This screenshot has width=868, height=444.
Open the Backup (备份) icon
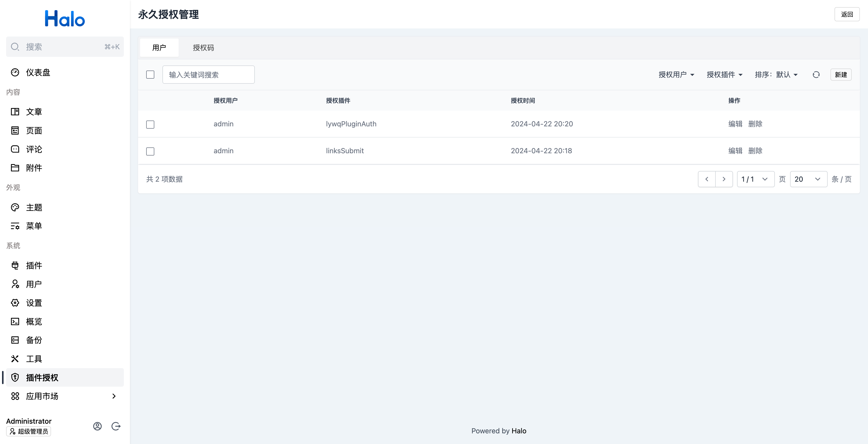(x=15, y=340)
